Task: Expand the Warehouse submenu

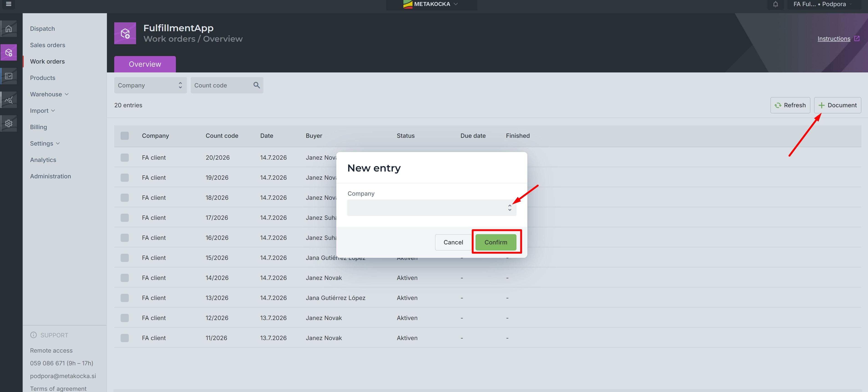Action: pyautogui.click(x=49, y=94)
